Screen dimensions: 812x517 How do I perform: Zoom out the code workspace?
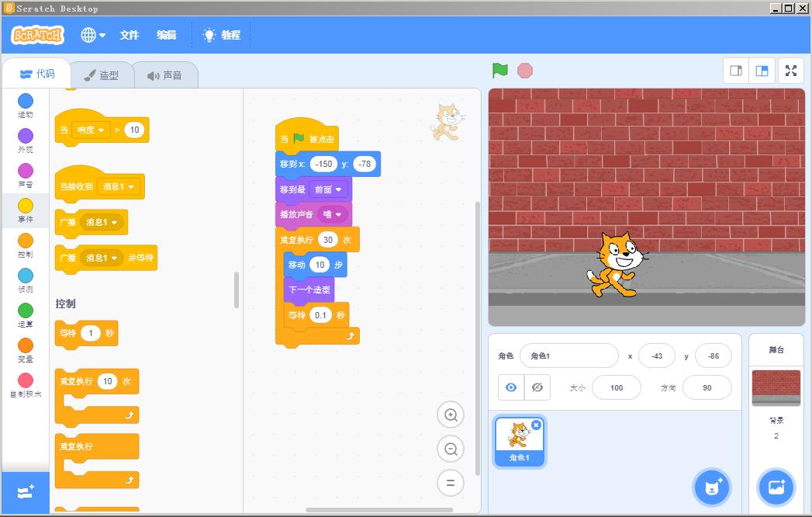pos(451,449)
